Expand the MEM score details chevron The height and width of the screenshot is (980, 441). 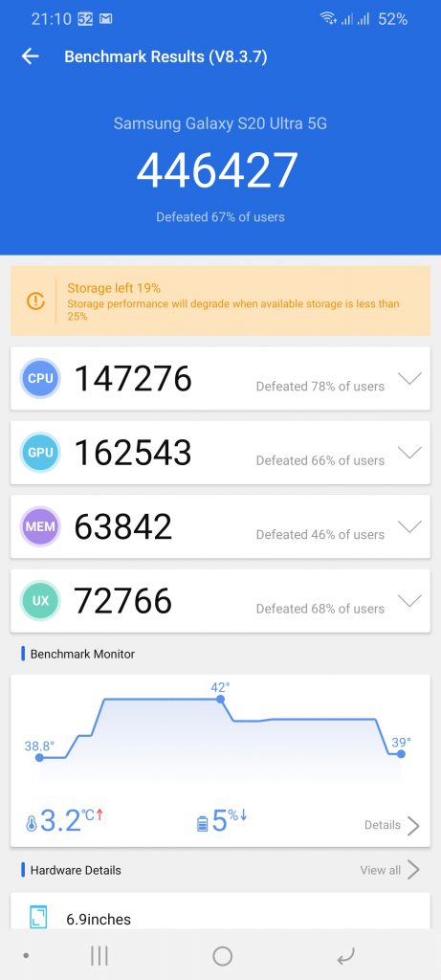pos(409,526)
